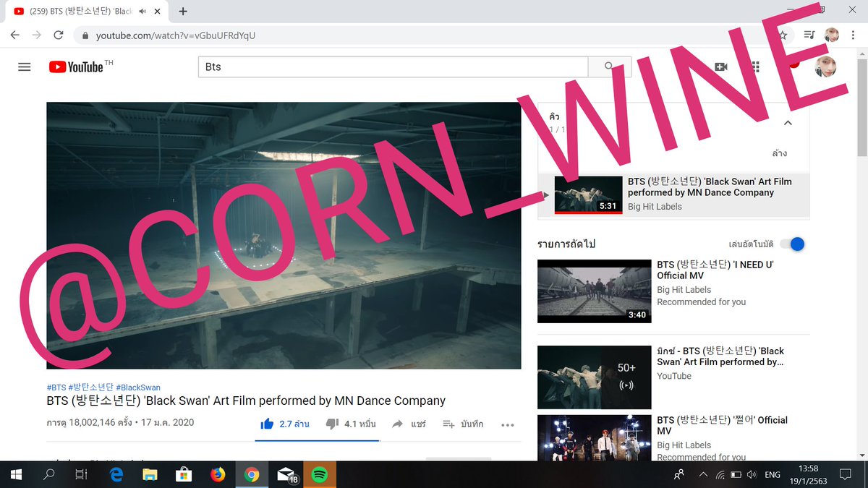The image size is (868, 488).
Task: Click the youtube.com address bar
Action: (434, 35)
